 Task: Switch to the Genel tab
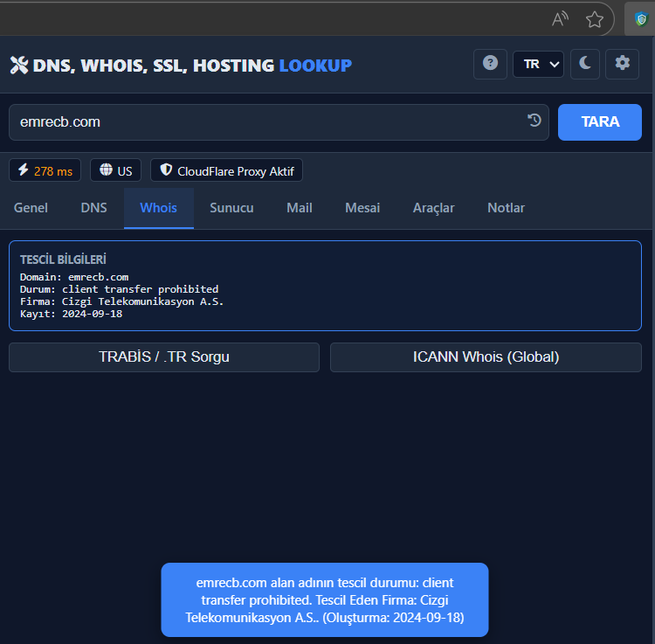[31, 208]
